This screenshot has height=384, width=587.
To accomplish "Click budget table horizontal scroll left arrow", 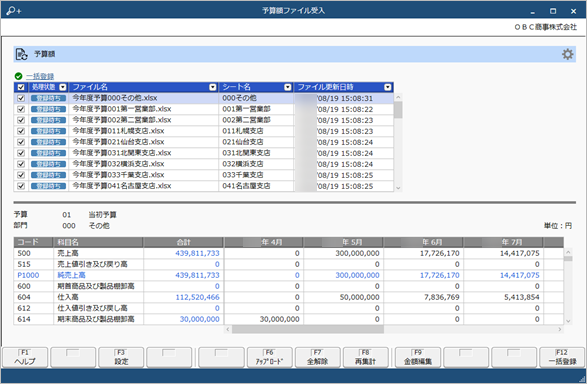I will coord(228,329).
